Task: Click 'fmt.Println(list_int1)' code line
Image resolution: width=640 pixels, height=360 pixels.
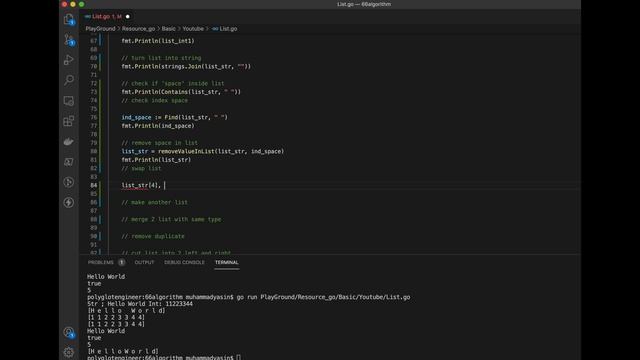Action: 158,41
